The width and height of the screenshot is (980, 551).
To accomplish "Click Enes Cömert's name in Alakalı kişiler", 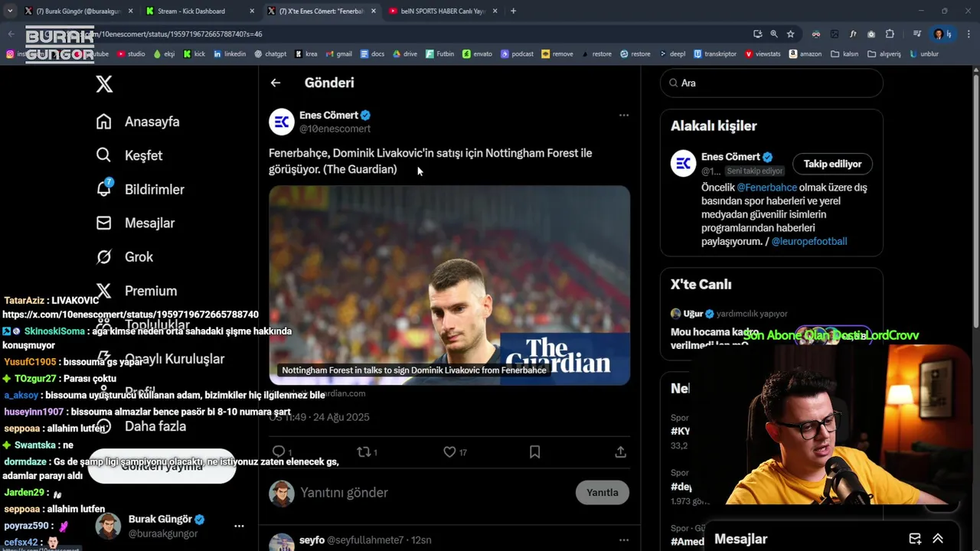I will (731, 157).
